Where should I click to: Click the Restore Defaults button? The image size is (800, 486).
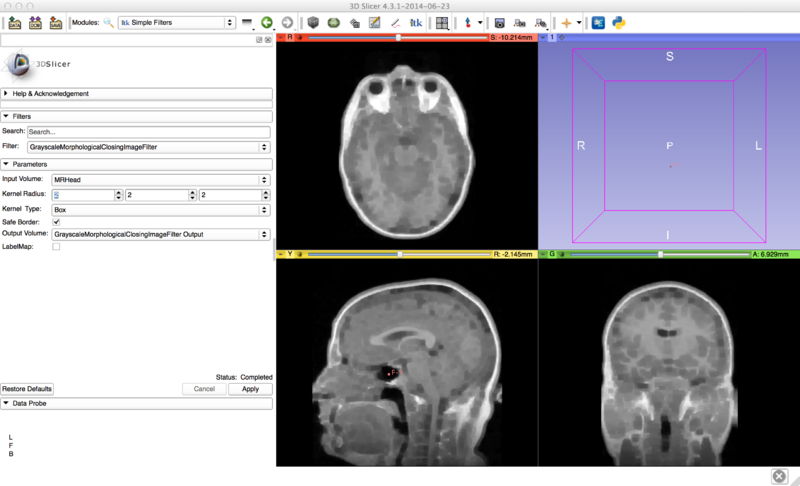27,389
